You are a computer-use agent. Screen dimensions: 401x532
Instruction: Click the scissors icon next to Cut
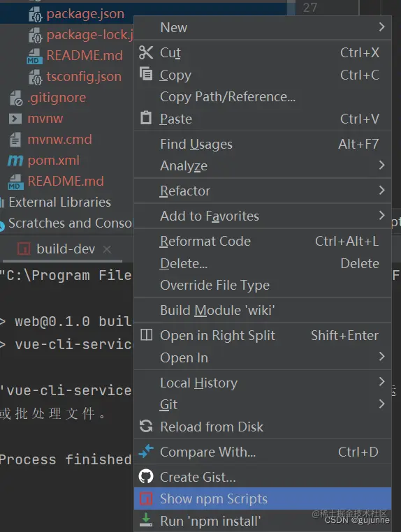tap(146, 52)
